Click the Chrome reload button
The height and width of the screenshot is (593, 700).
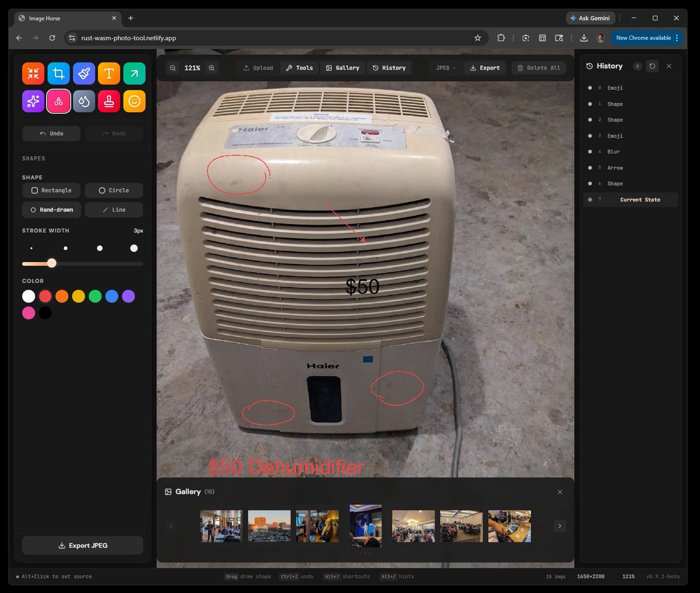pos(52,38)
